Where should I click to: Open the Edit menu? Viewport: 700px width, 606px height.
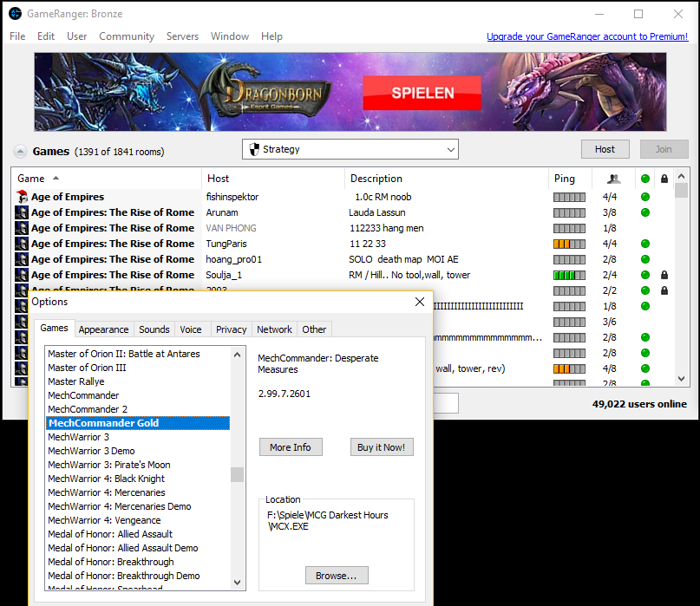coord(46,36)
